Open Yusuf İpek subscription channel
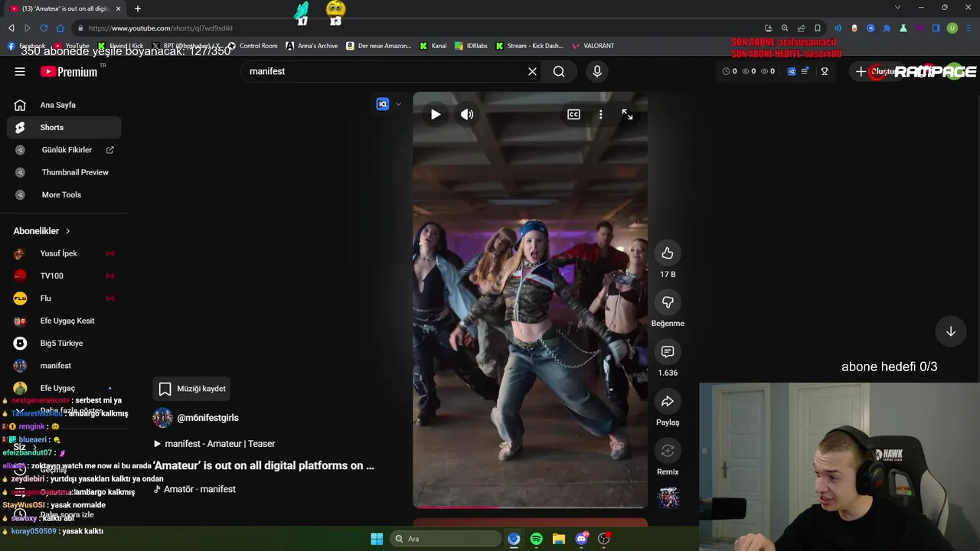The image size is (980, 551). 64,253
